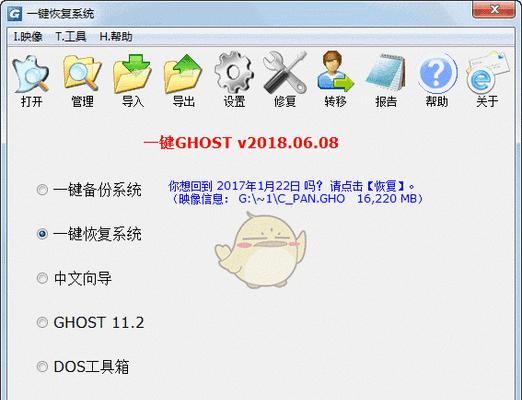The width and height of the screenshot is (522, 400).
Task: Click the 导出 (Export) folder icon
Action: [183, 73]
